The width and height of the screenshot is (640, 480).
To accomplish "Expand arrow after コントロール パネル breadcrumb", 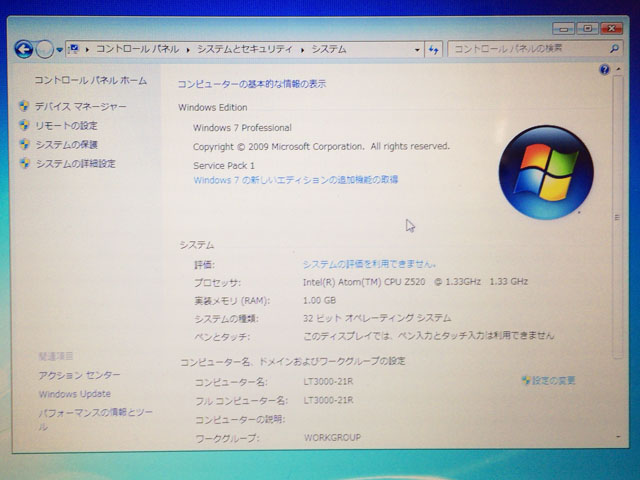I will (x=188, y=50).
